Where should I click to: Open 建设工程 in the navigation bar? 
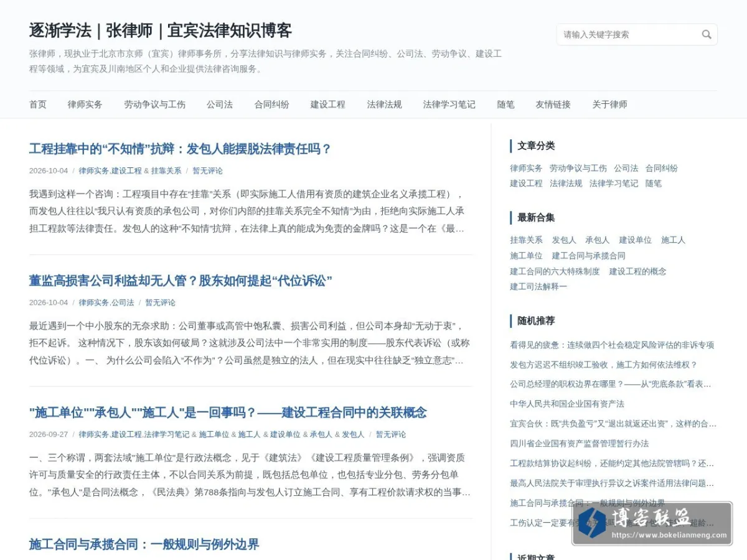[328, 105]
